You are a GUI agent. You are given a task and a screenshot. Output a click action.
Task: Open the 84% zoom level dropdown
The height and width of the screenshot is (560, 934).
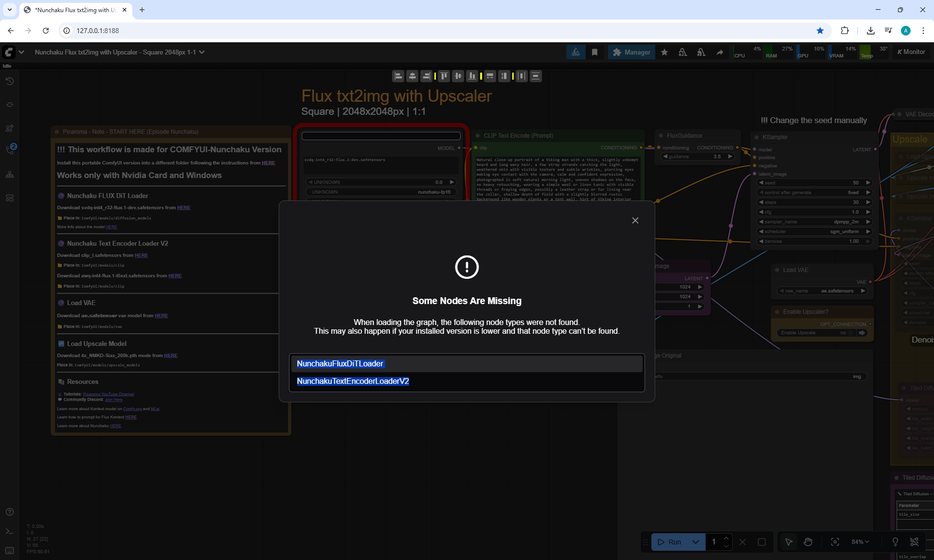coord(860,542)
